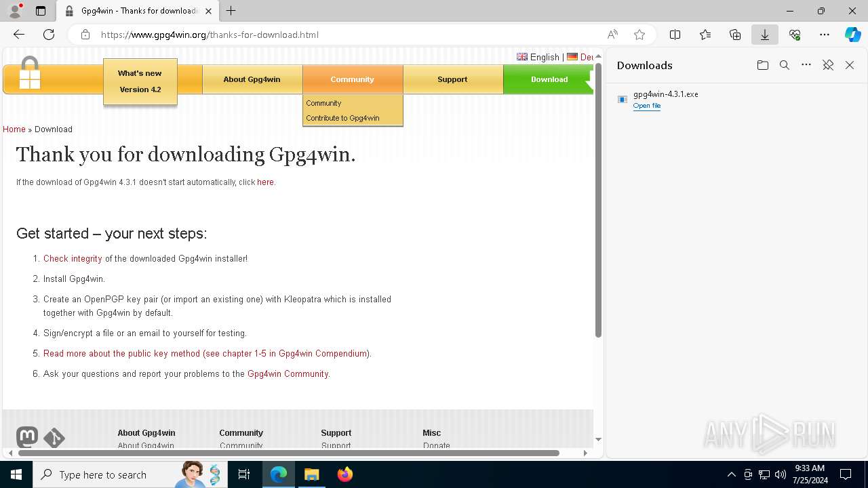Visit the Gpg4win Community link
Screen dimensions: 868x488
point(288,374)
